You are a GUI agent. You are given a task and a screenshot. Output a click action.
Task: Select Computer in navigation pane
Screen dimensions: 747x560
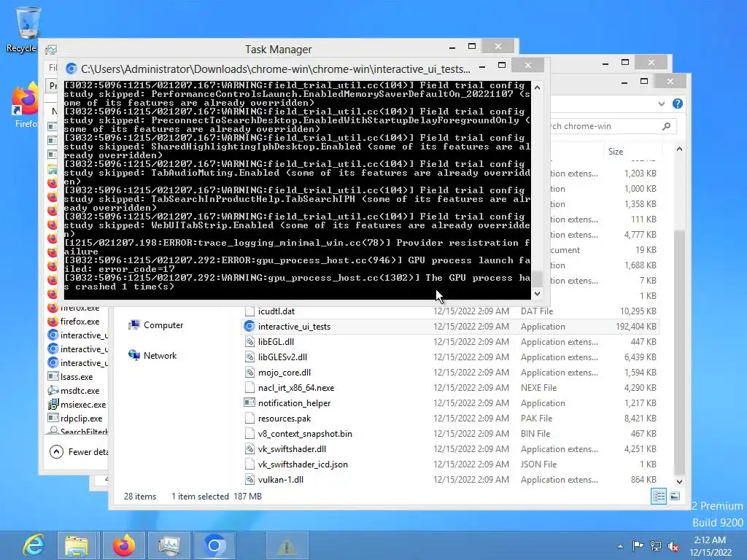[x=163, y=325]
